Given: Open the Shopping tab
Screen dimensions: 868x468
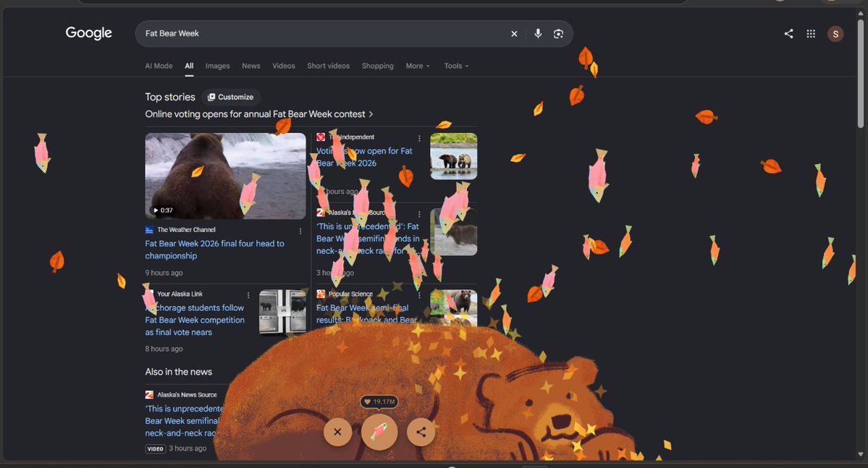Looking at the screenshot, I should pos(378,66).
